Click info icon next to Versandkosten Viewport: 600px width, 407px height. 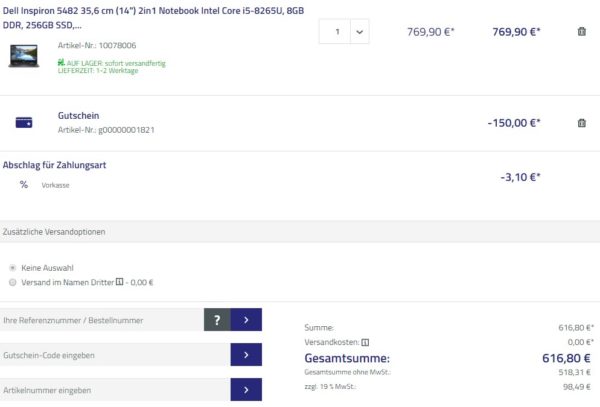pos(365,342)
